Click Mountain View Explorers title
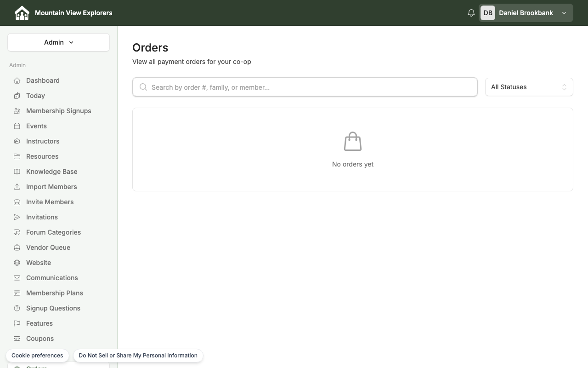The width and height of the screenshot is (588, 368). click(73, 13)
